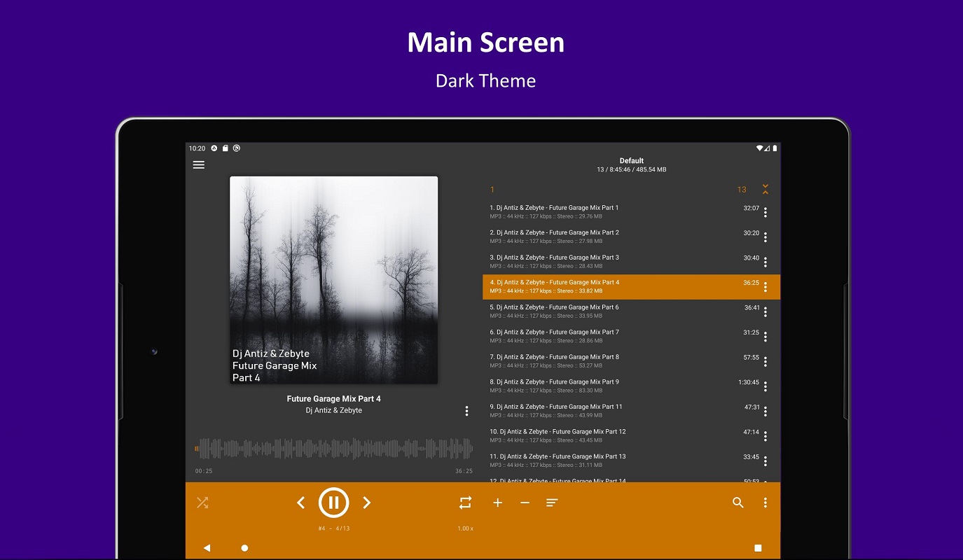Seek within the waveform progress bar
963x560 pixels.
[333, 449]
